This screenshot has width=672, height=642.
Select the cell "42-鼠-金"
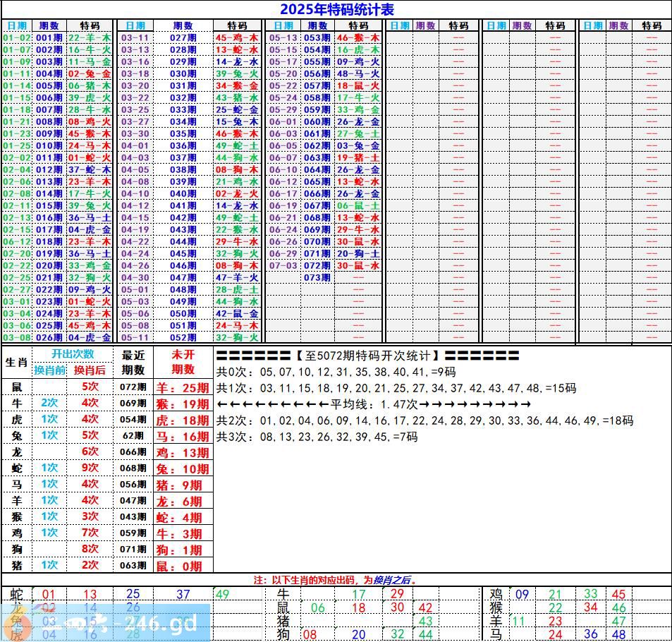237,313
